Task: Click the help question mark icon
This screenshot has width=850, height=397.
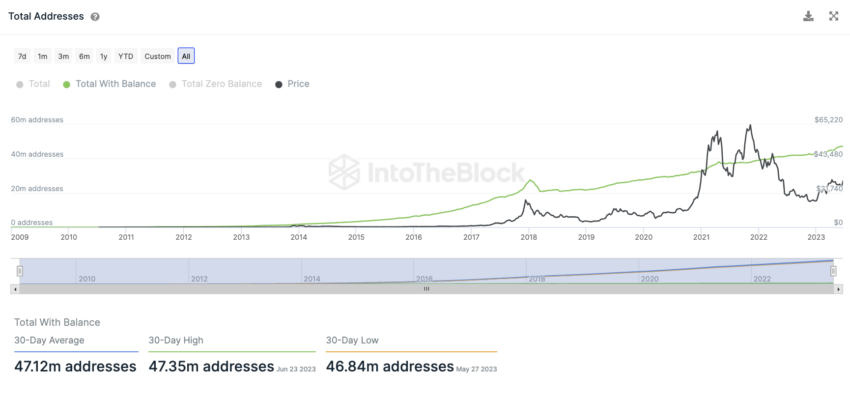Action: (x=95, y=17)
